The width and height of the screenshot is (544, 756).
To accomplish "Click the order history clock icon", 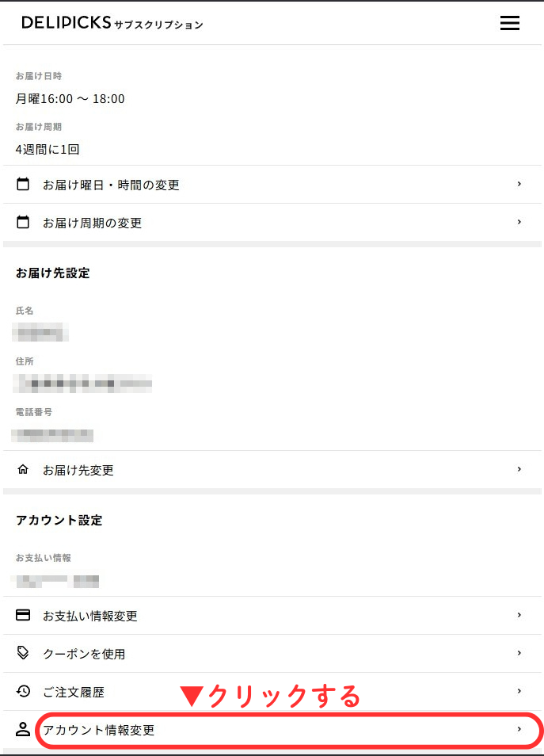I will pyautogui.click(x=23, y=692).
